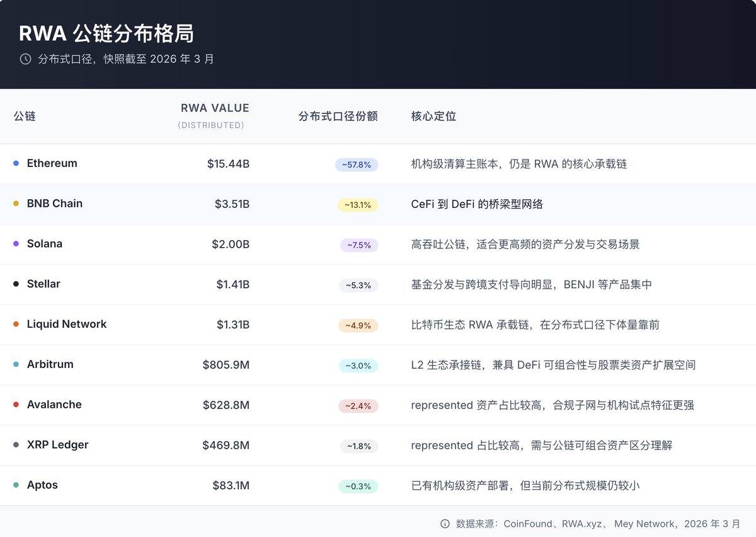Select the Avalanche chain name
Viewport: 756px width, 537px height.
pyautogui.click(x=54, y=405)
